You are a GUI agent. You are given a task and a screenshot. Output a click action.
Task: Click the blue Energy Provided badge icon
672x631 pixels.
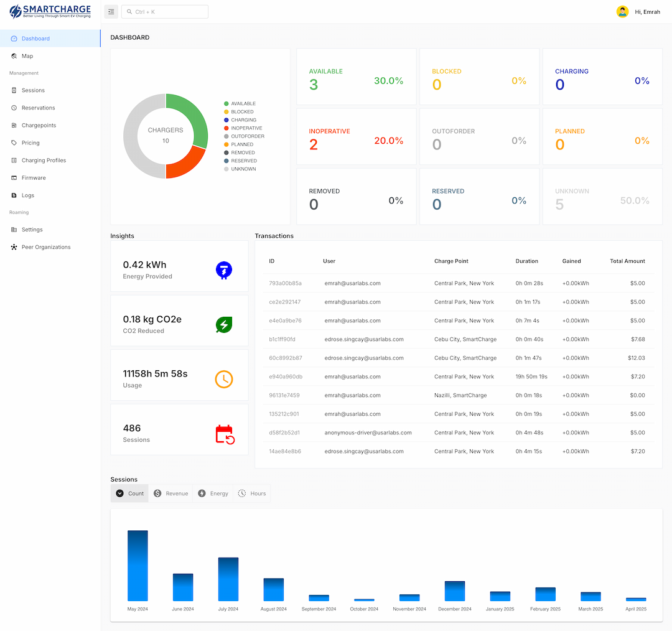click(223, 270)
